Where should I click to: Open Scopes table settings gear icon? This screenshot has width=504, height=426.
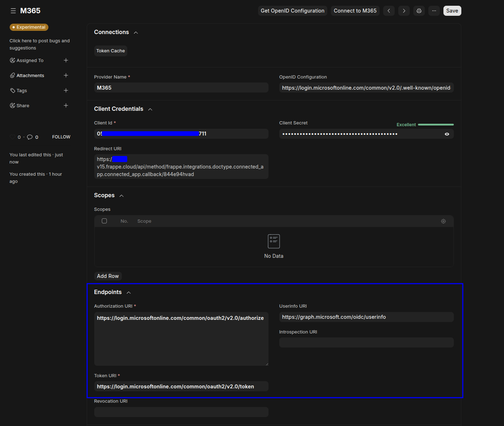(443, 221)
